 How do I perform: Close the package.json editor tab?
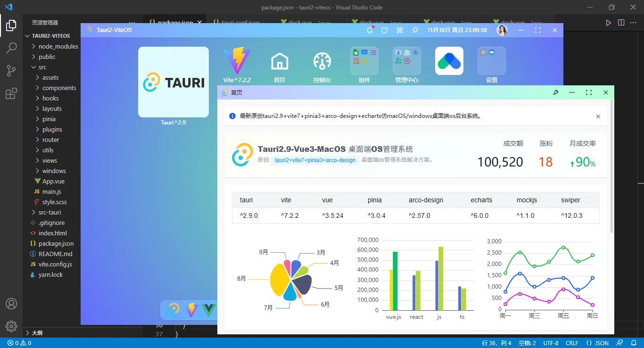coord(199,23)
